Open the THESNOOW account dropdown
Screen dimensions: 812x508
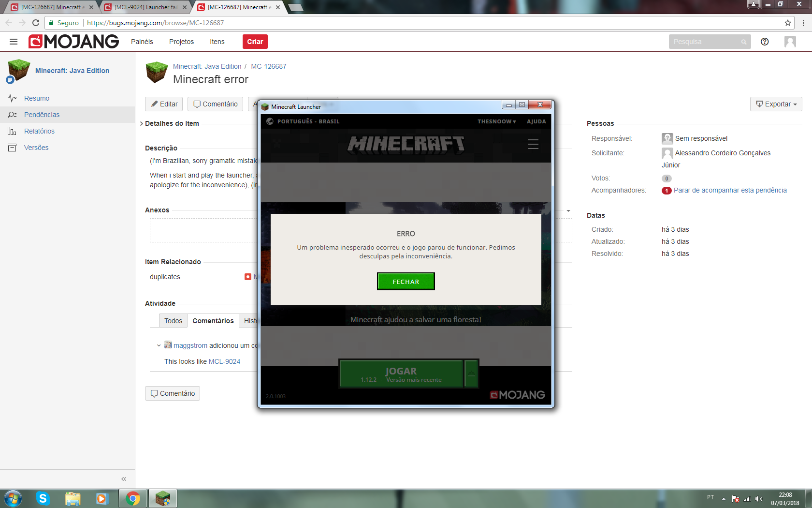tap(497, 121)
